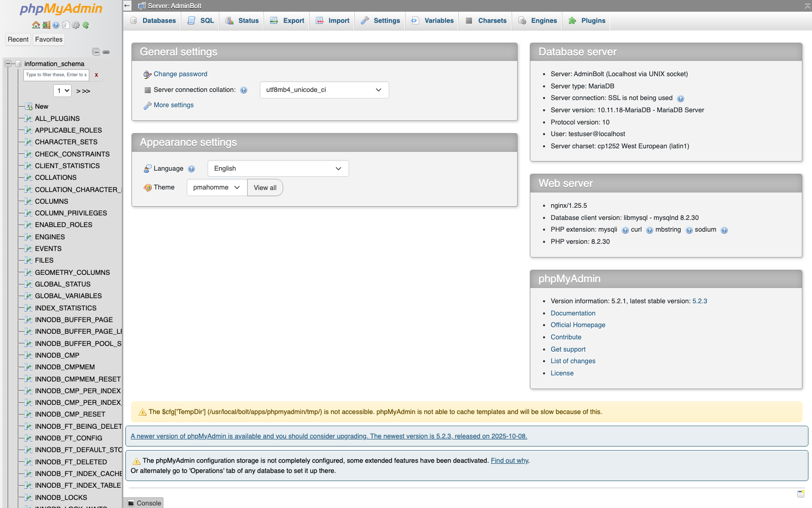The width and height of the screenshot is (812, 508).
Task: Click View all themes button
Action: pos(265,187)
